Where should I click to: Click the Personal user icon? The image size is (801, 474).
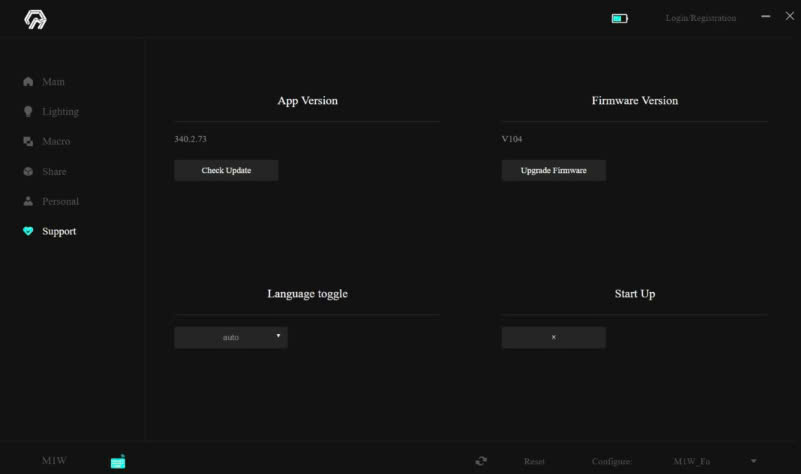click(28, 202)
